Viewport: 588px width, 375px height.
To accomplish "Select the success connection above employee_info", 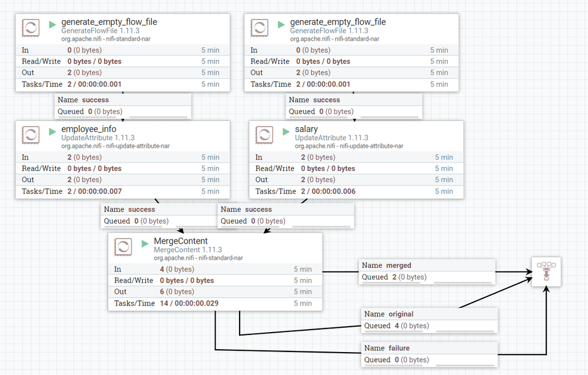I will point(123,106).
